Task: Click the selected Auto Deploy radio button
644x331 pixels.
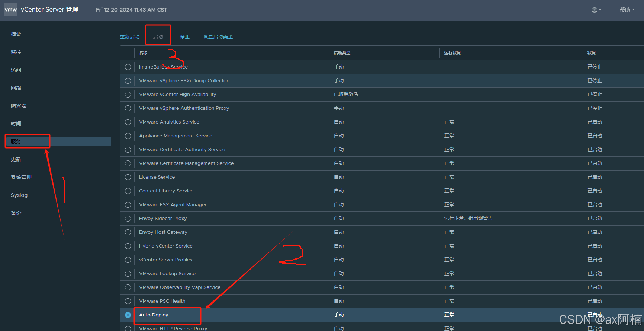Action: point(128,315)
